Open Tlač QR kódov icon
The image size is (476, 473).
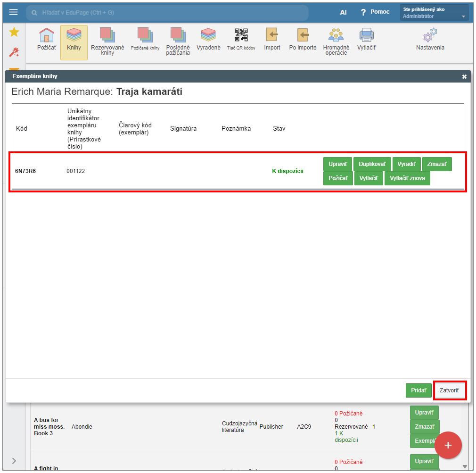click(x=241, y=35)
